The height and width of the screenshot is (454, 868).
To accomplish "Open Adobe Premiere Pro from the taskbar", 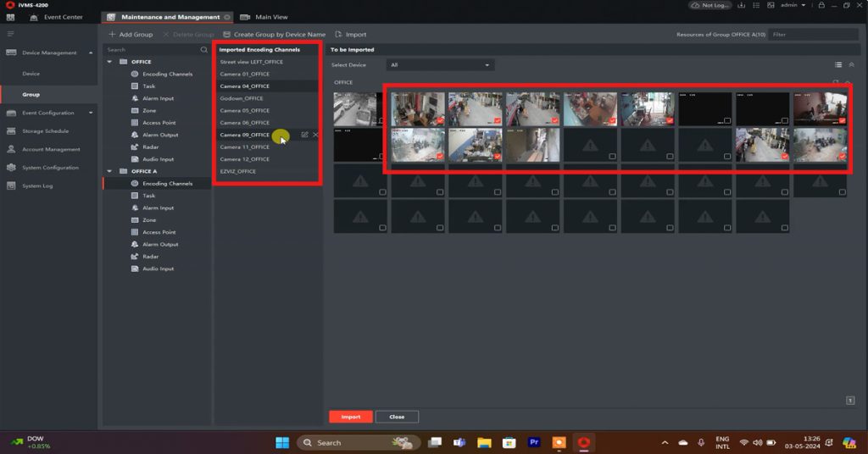I will pos(534,442).
